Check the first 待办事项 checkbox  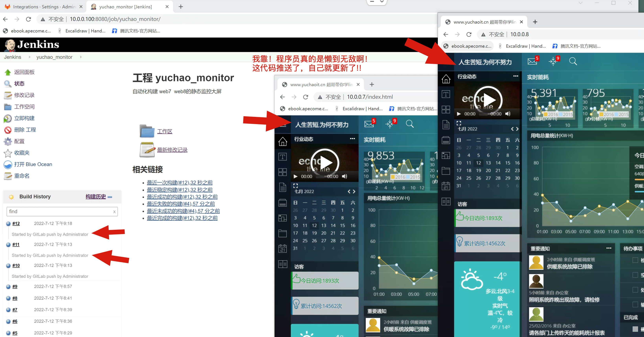point(635,260)
